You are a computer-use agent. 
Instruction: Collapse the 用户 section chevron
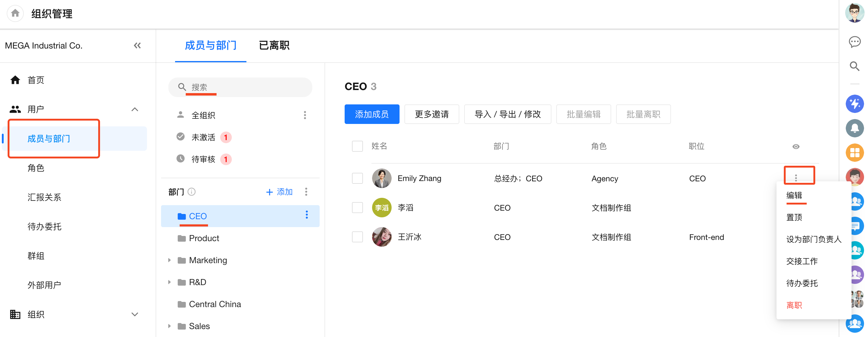coord(135,109)
